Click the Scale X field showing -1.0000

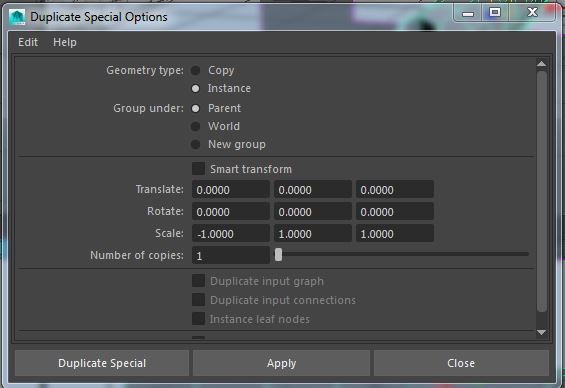click(x=231, y=233)
